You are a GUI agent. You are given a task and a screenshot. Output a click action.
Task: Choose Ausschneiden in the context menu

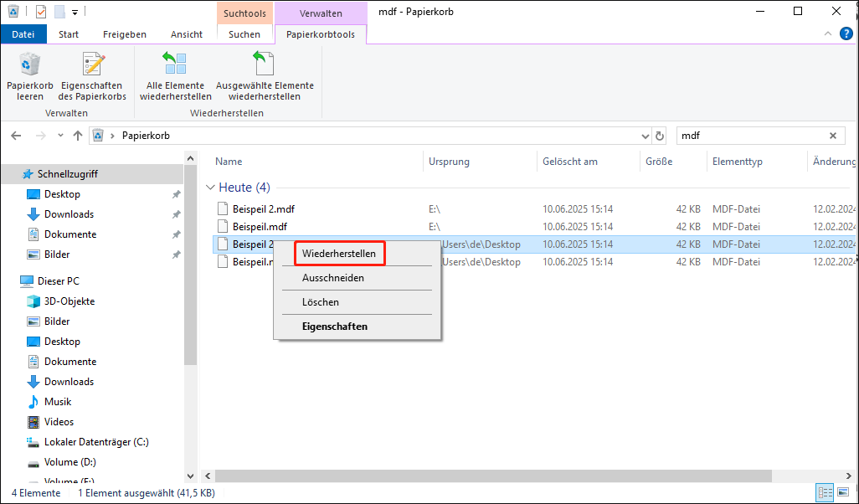333,278
